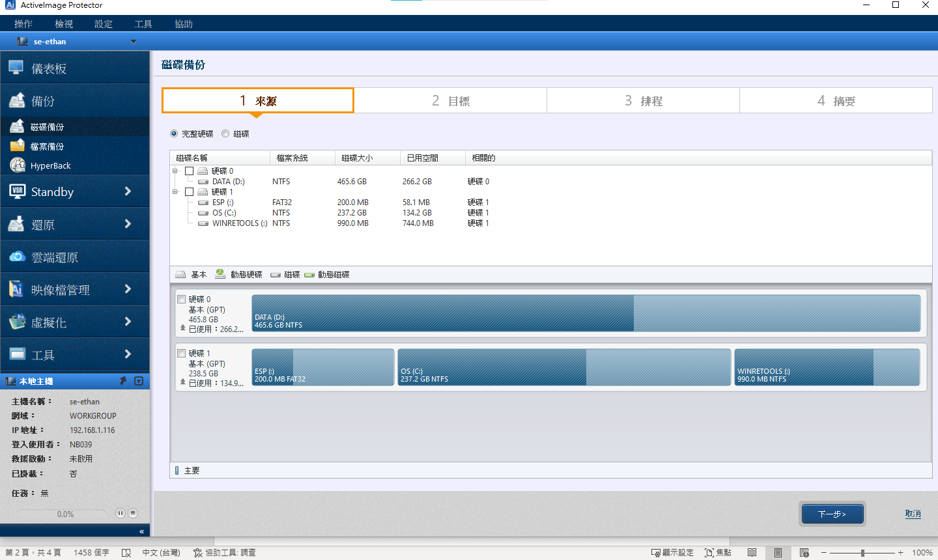Image resolution: width=938 pixels, height=560 pixels.
Task: Check the 硬碟 1 checkbox in disk map
Action: click(x=182, y=353)
